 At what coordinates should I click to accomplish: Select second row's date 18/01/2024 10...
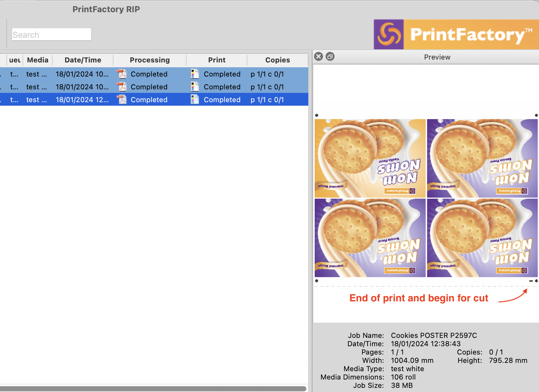click(82, 87)
